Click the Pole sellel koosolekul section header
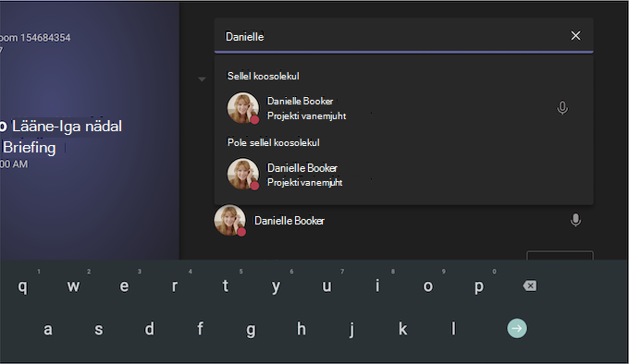The image size is (629, 364). tap(274, 142)
